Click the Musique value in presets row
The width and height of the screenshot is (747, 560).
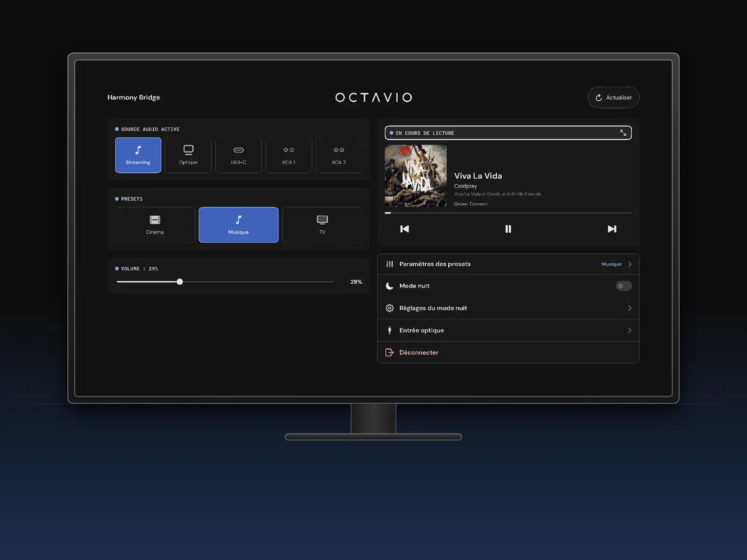click(x=611, y=264)
